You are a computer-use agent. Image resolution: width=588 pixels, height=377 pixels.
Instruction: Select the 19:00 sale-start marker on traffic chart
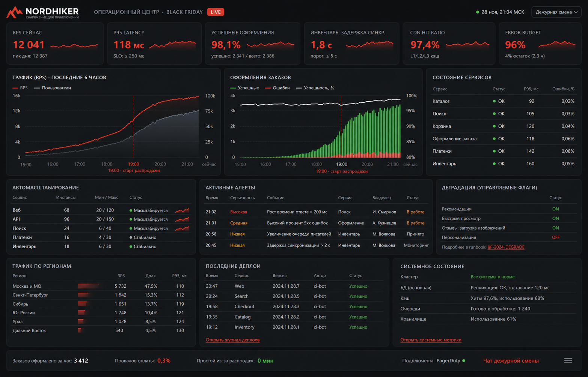[133, 126]
